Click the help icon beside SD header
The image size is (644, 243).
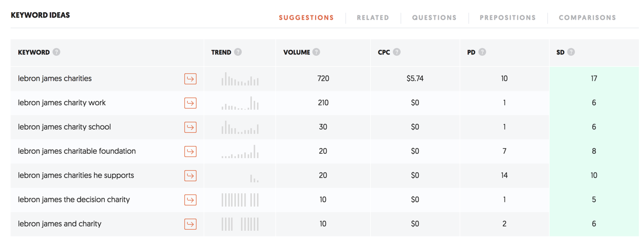pos(571,52)
